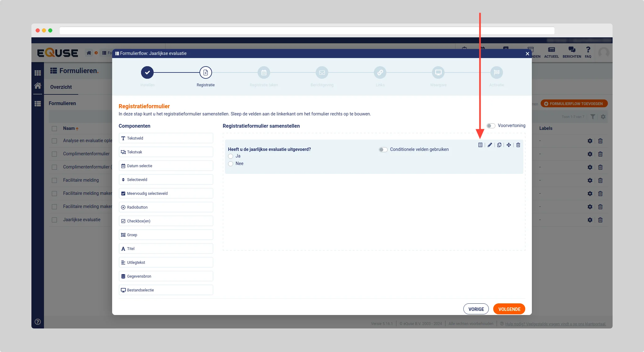Click Formulierflow toevoegen button

(x=574, y=104)
